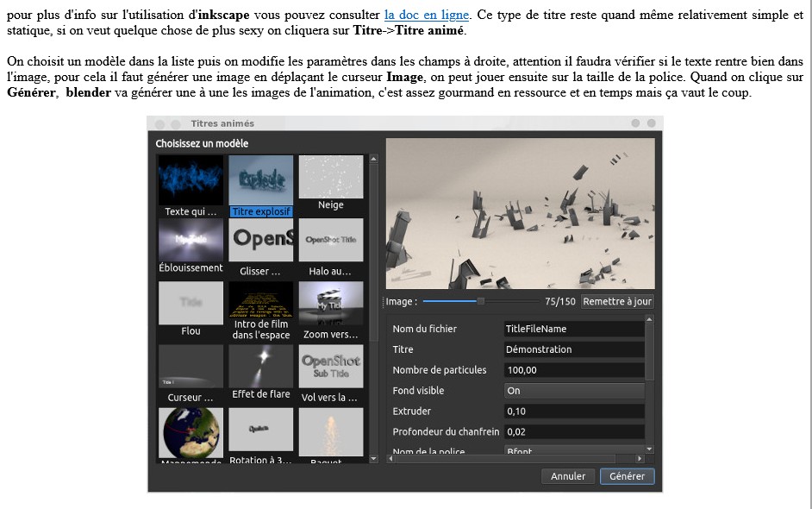Click template list scroll down arrow
This screenshot has width=812, height=509.
(x=374, y=459)
